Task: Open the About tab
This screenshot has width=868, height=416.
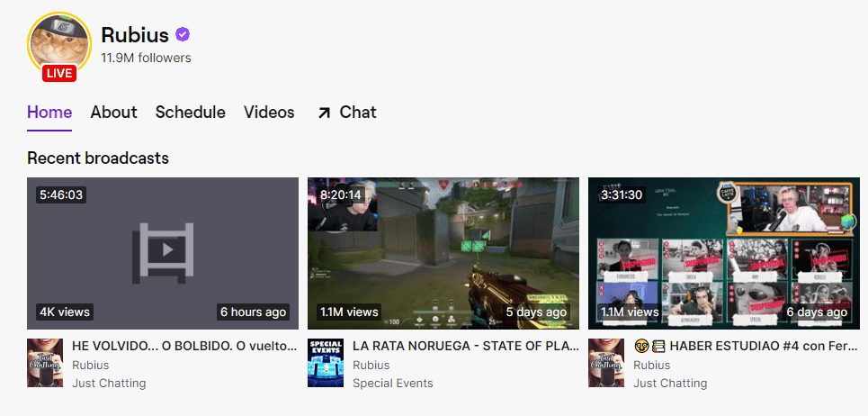Action: pyautogui.click(x=113, y=113)
